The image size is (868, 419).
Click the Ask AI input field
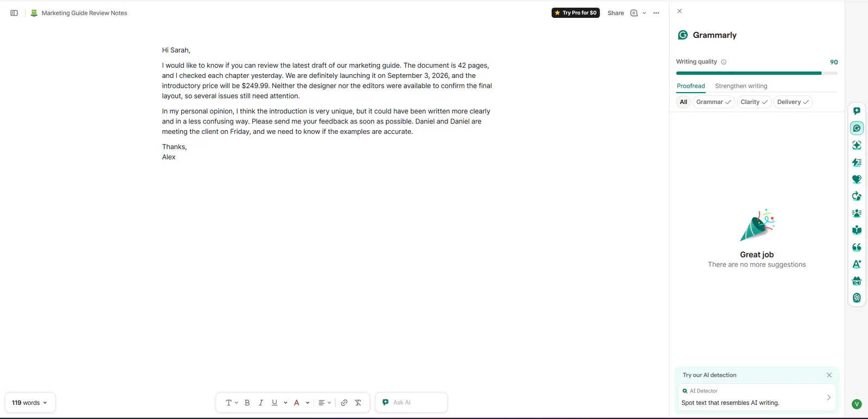411,403
